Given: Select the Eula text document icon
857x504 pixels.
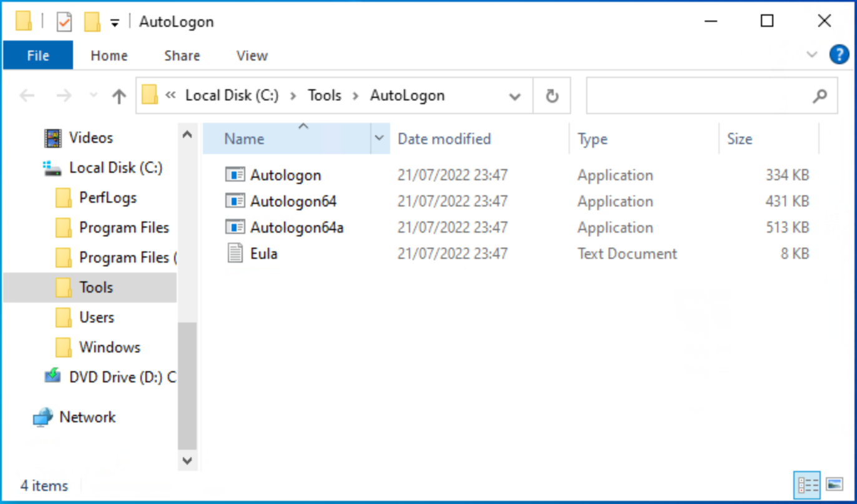Looking at the screenshot, I should 235,254.
